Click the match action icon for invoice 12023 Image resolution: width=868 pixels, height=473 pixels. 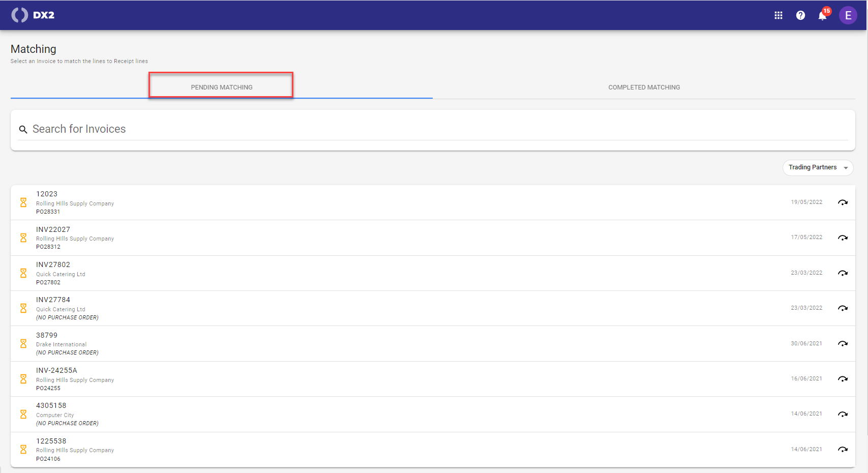click(x=843, y=202)
